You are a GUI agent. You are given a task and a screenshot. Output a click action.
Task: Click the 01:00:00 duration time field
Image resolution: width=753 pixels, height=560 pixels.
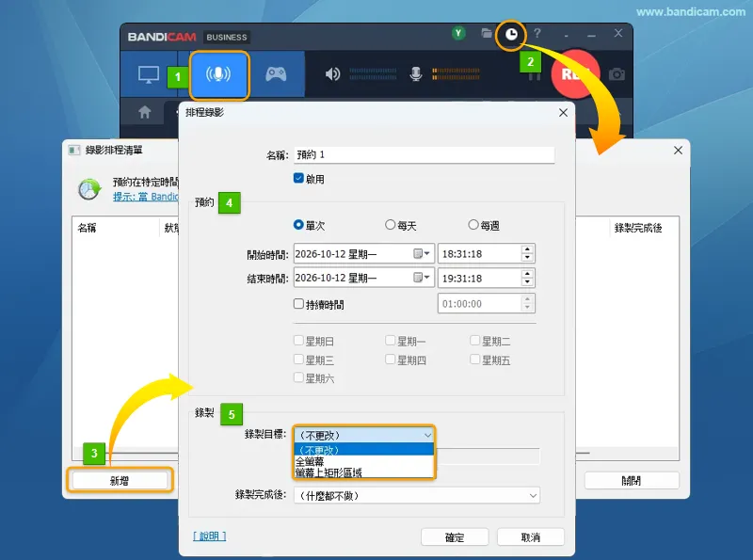[x=480, y=304]
